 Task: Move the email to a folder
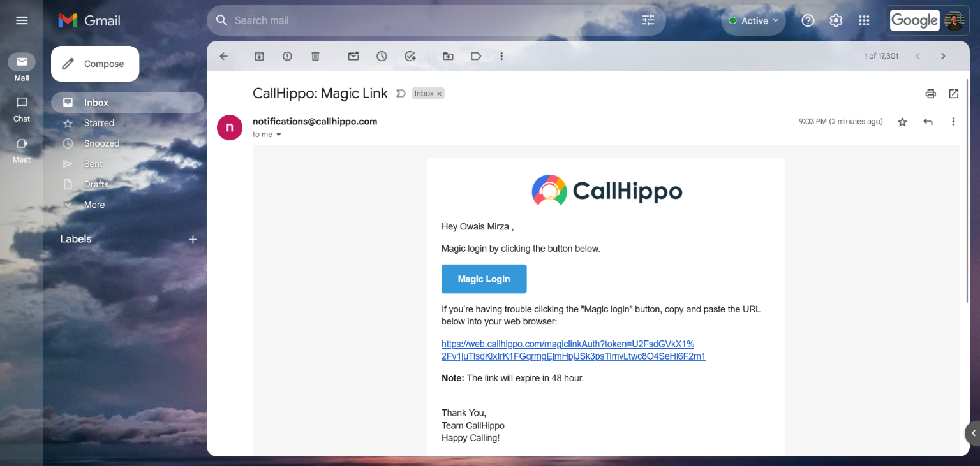[x=448, y=56]
